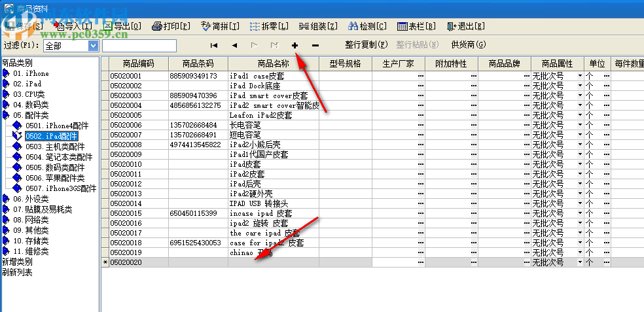Viewport: 644px width, 312px height.
Task: Select subcategory 0505.数码类配件
Action: (55, 167)
